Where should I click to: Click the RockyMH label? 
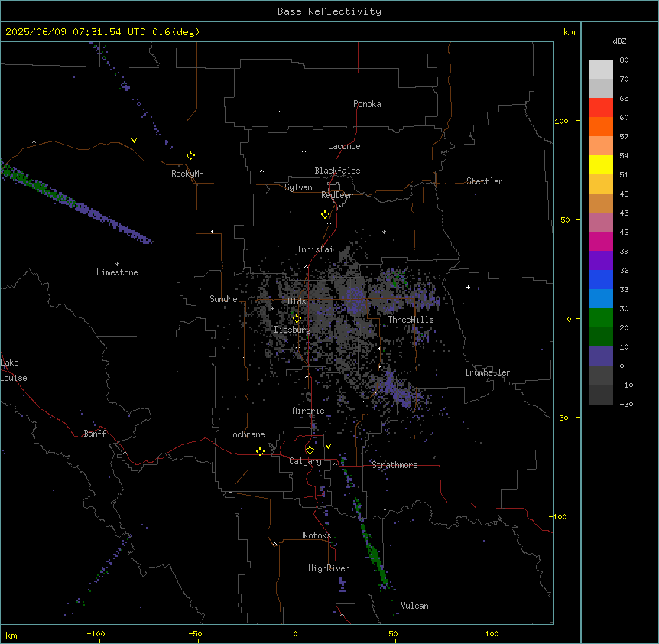click(x=187, y=174)
